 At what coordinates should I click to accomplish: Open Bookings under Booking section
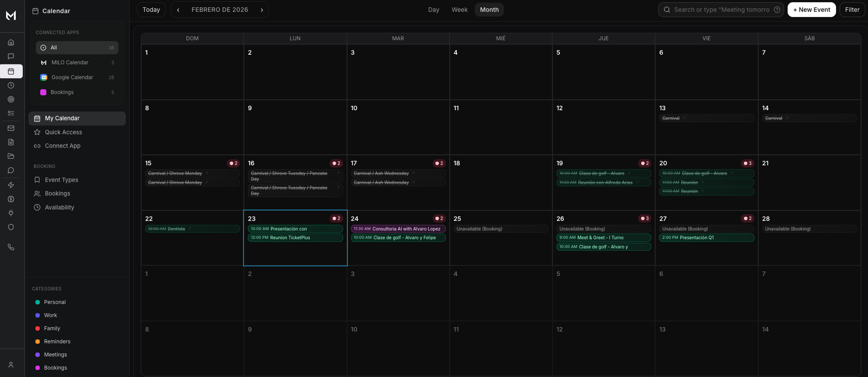[x=57, y=193]
